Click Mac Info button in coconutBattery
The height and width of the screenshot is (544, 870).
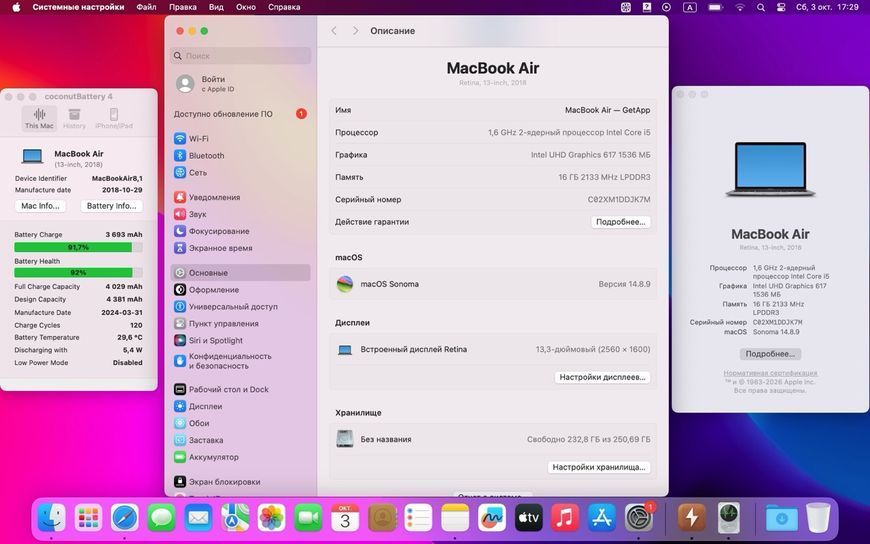coord(40,206)
